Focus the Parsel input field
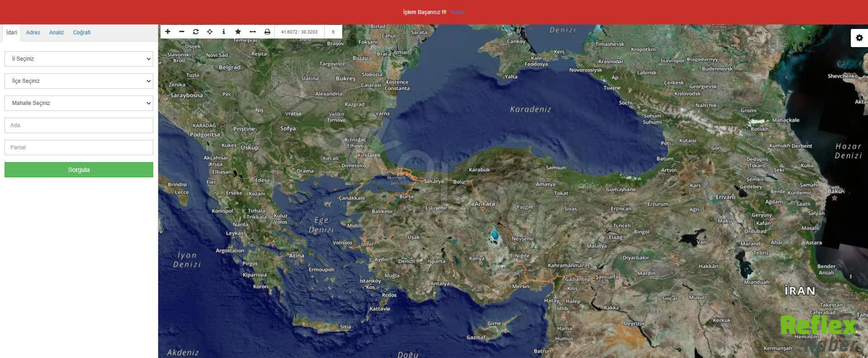 [x=79, y=148]
